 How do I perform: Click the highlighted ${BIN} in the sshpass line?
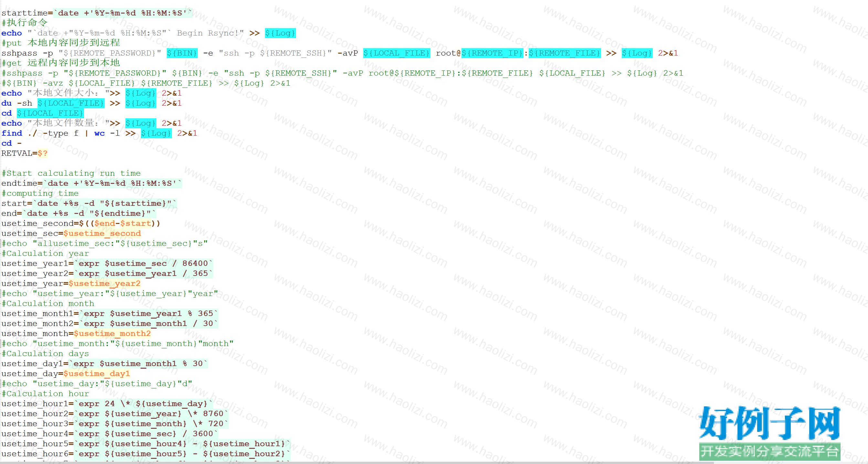182,53
